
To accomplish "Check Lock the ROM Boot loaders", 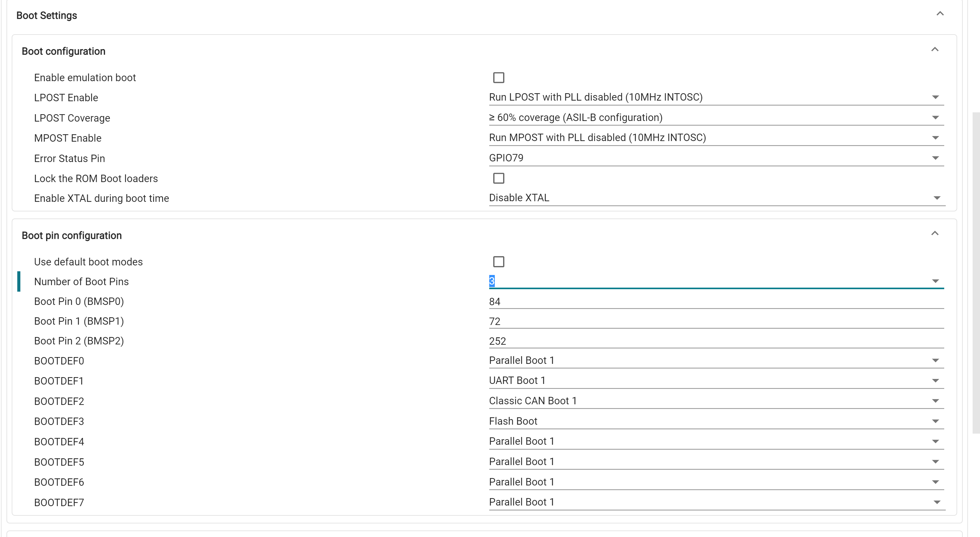I will (499, 178).
